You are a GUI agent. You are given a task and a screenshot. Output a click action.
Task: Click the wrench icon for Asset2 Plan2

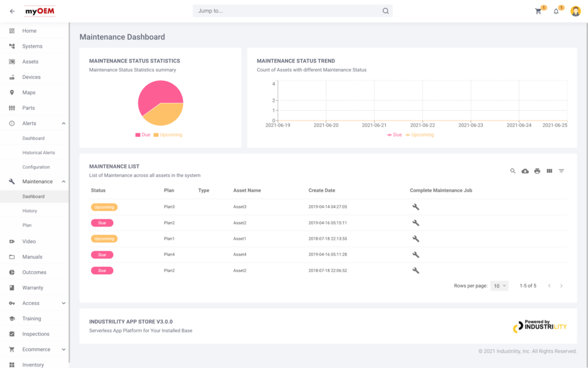(x=416, y=223)
